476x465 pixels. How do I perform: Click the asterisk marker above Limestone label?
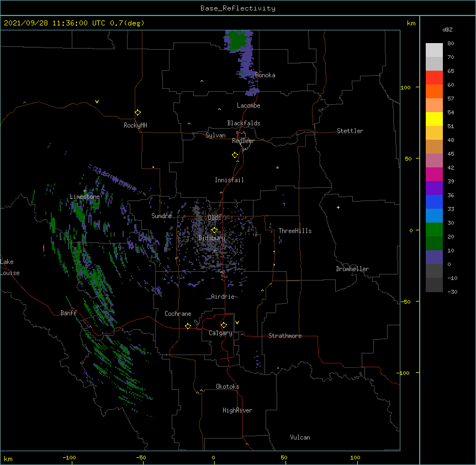click(85, 191)
